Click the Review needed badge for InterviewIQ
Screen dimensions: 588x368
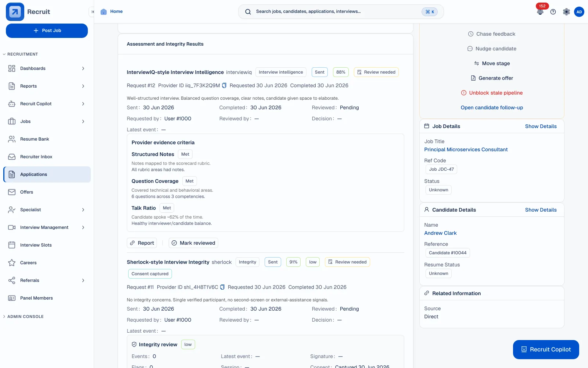coord(376,72)
